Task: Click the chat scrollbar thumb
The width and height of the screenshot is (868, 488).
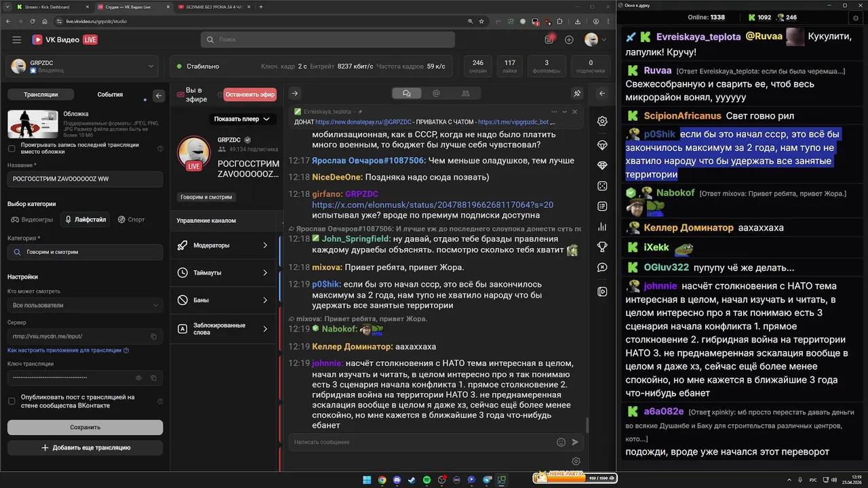Action: point(587,425)
